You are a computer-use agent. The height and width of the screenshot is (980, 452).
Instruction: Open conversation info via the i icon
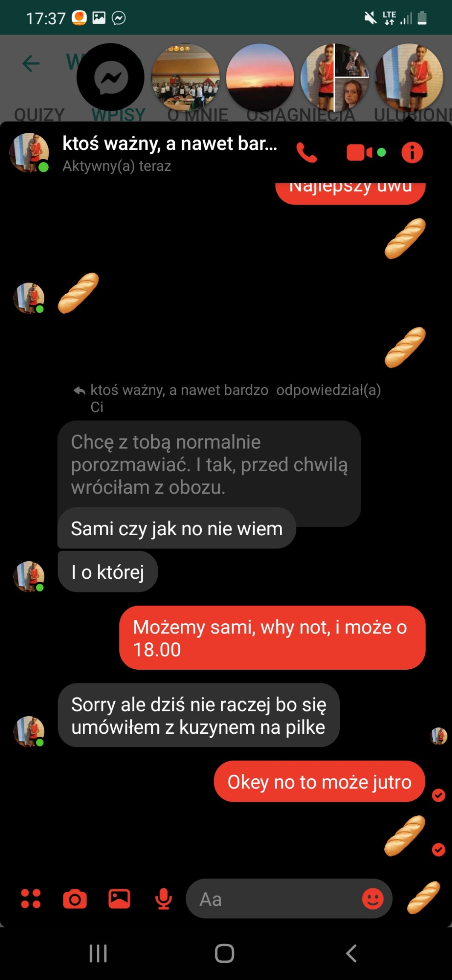[x=412, y=152]
